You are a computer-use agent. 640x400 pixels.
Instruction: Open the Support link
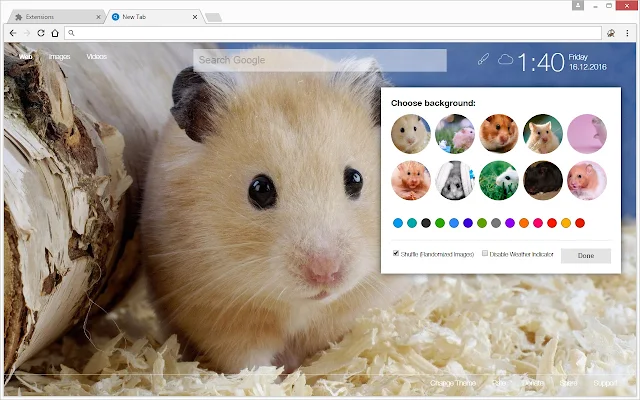[x=605, y=383]
